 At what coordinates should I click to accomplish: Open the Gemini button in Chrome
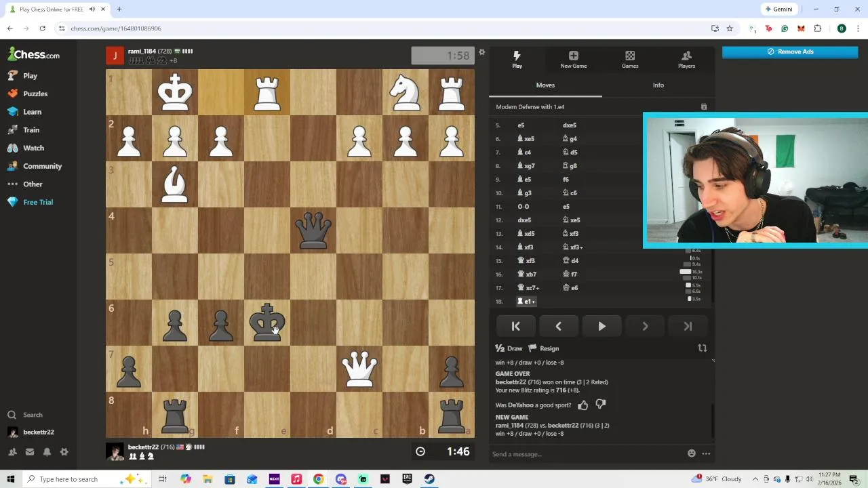(x=778, y=9)
